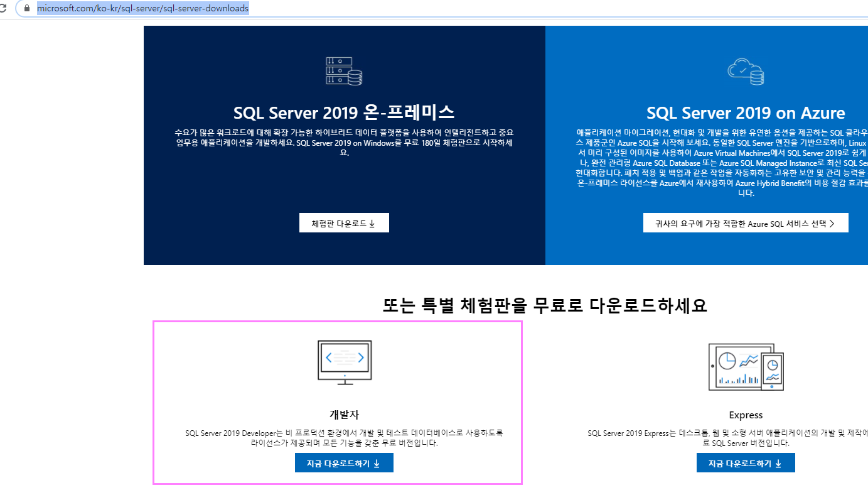Click the server database icon above On-Premises

[344, 71]
